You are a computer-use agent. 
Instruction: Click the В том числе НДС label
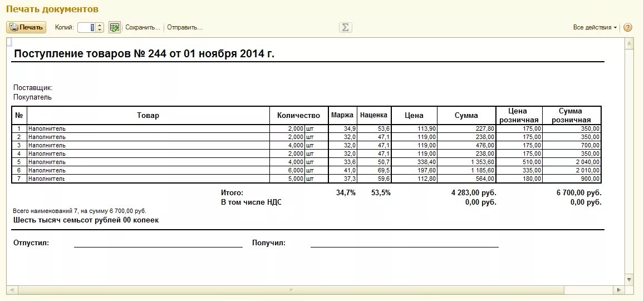click(x=252, y=202)
